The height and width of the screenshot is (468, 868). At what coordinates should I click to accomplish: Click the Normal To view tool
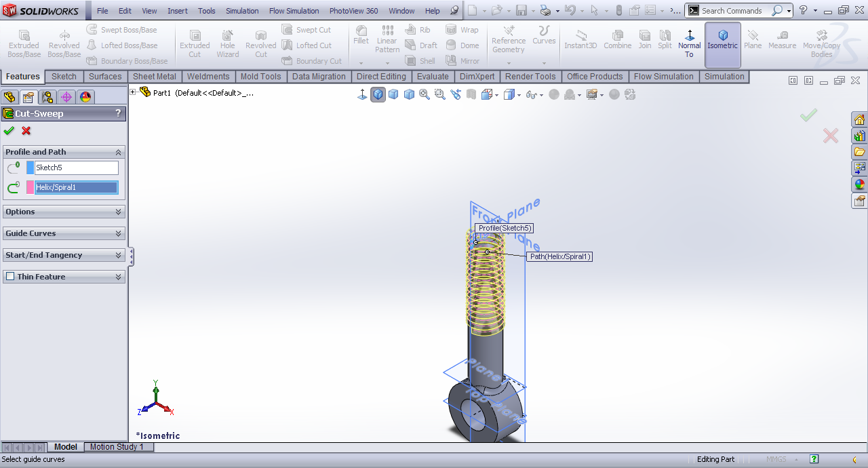(689, 43)
